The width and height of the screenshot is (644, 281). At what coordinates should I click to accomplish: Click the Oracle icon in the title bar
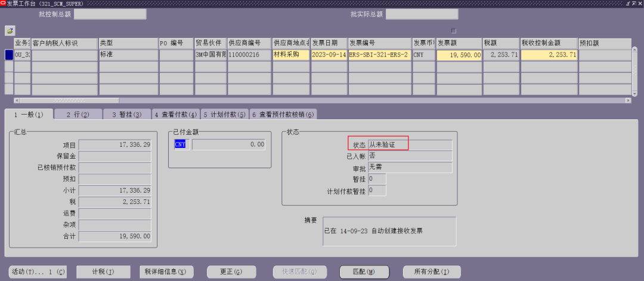point(4,4)
